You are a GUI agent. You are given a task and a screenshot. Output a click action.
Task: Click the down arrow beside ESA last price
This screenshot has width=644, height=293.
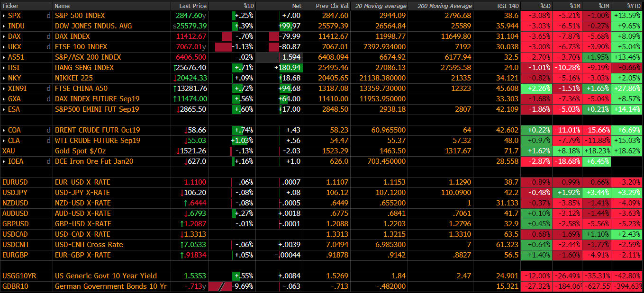point(178,109)
